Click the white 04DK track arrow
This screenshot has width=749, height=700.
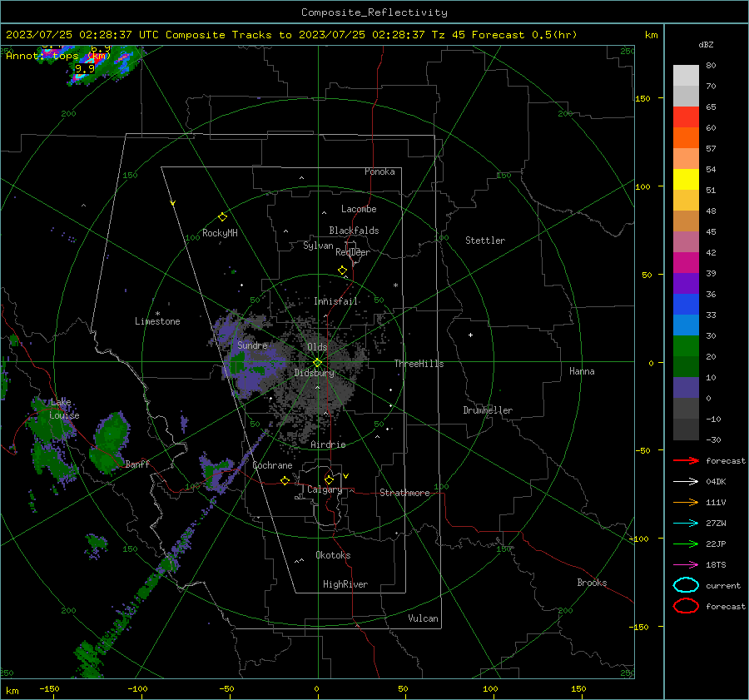pyautogui.click(x=686, y=482)
